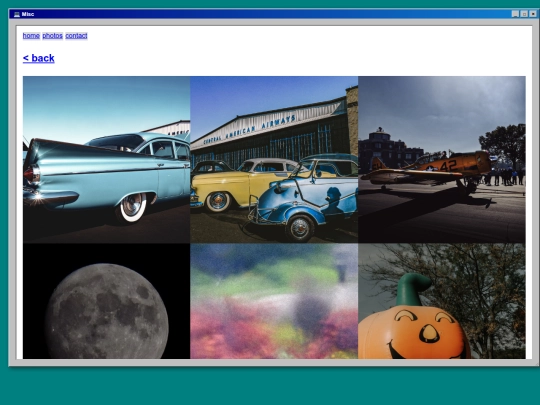Open the Central American Airways hangar photo
This screenshot has width=540, height=405.
pos(274,159)
